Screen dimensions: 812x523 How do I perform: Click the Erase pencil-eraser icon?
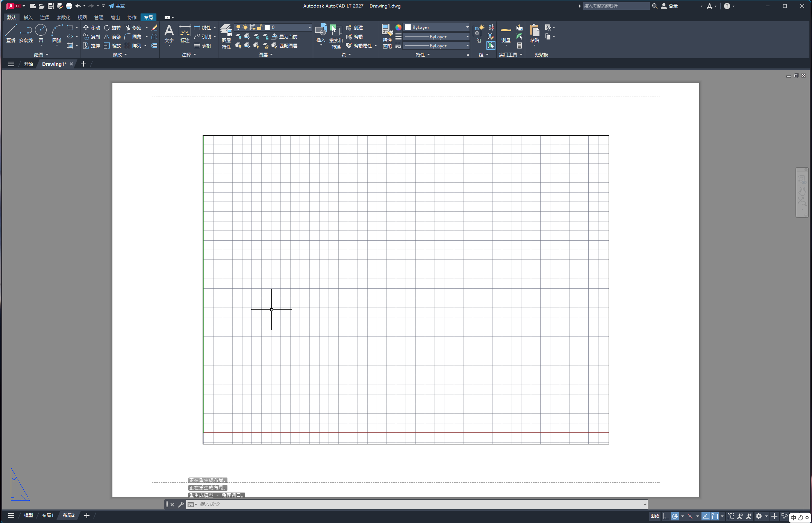(x=154, y=27)
